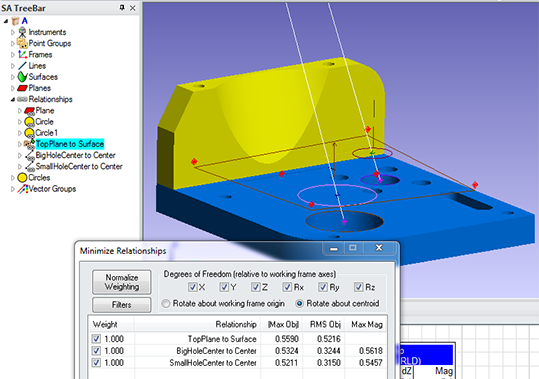Screen dimensions: 539x379
Task: Select TopPlane to Surface in tree
Action: [70, 144]
